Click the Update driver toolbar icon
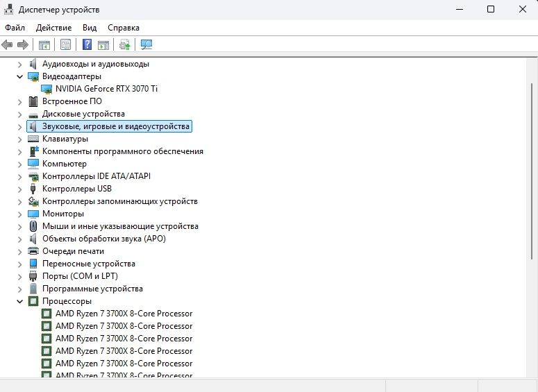Screen dimensions: 538x392 pos(124,45)
